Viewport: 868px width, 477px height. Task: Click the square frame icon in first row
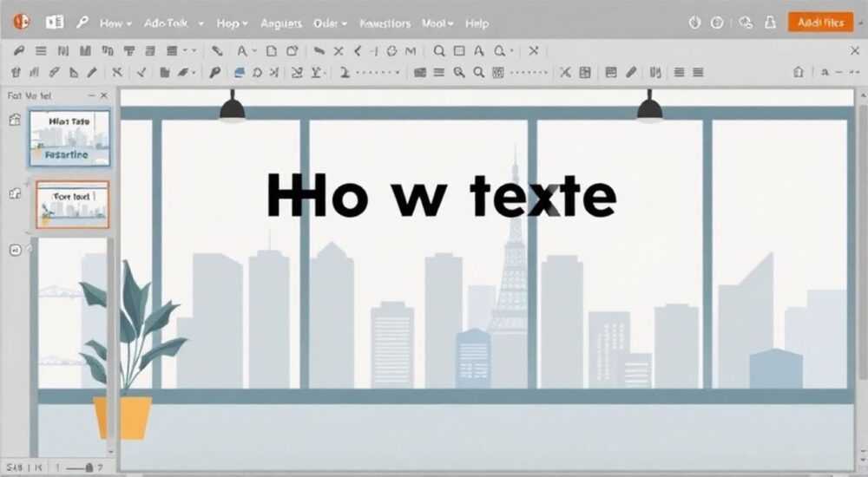point(459,51)
